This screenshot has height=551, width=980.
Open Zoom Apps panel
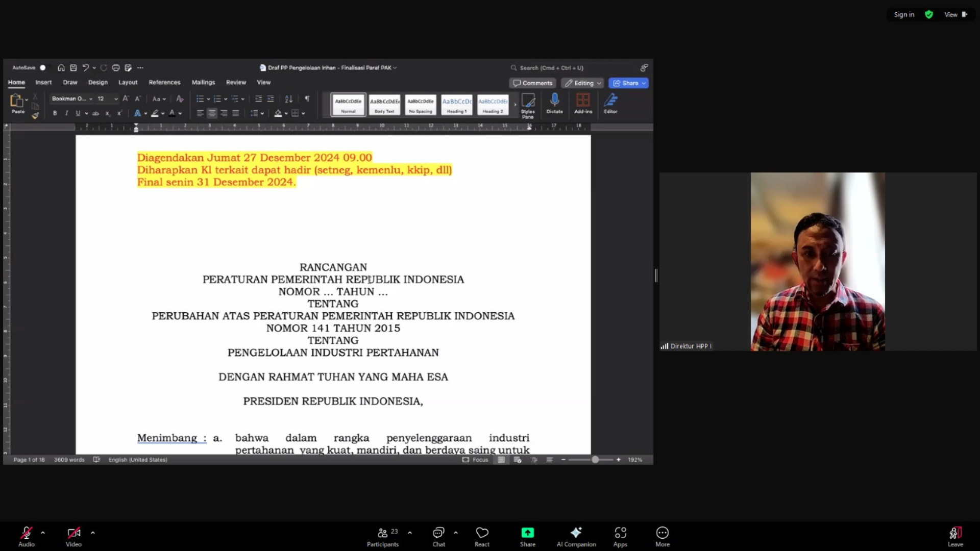tap(620, 537)
